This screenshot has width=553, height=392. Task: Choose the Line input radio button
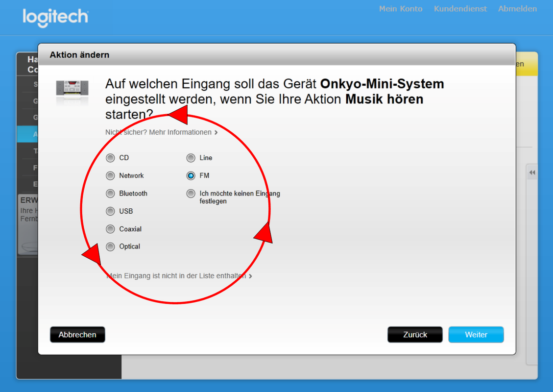(x=191, y=158)
